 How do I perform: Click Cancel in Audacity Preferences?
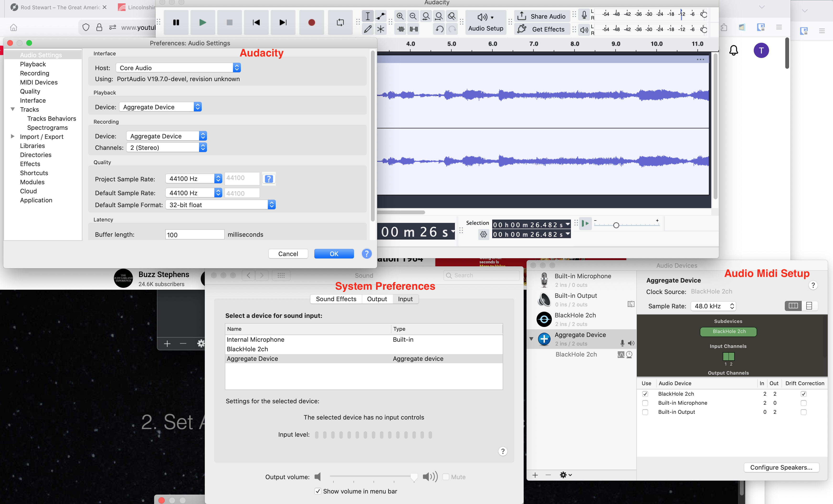(288, 253)
